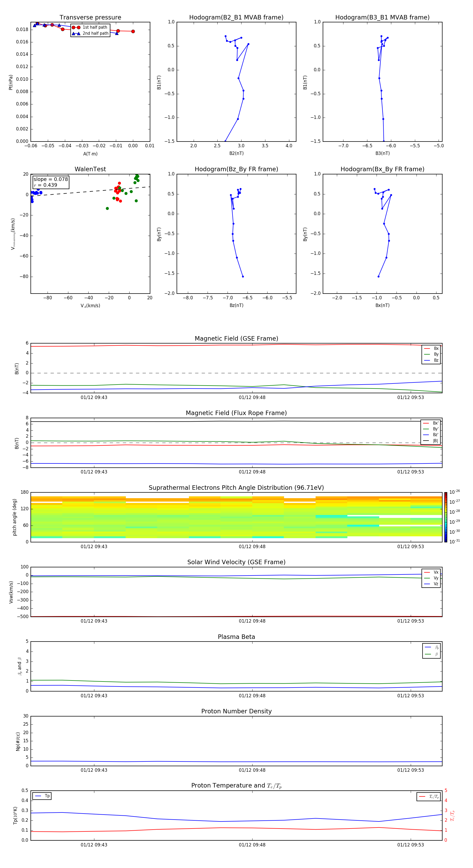Click the slope and r annotation box
This screenshot has width=473, height=868.
[50, 182]
